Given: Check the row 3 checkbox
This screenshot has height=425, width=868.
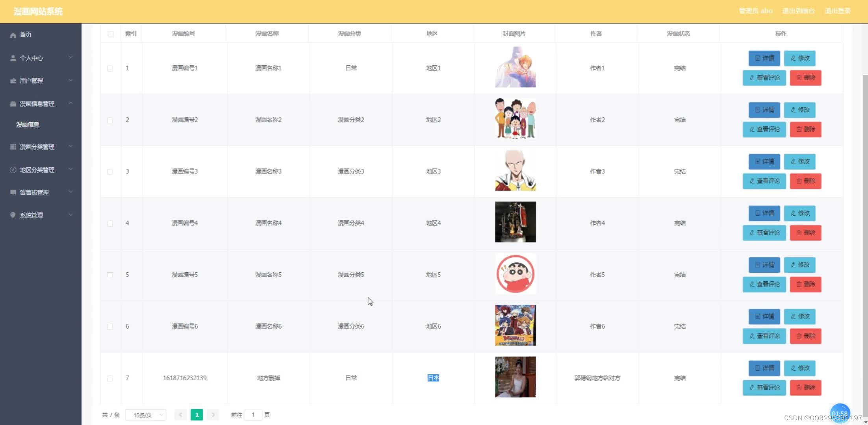Looking at the screenshot, I should point(110,172).
